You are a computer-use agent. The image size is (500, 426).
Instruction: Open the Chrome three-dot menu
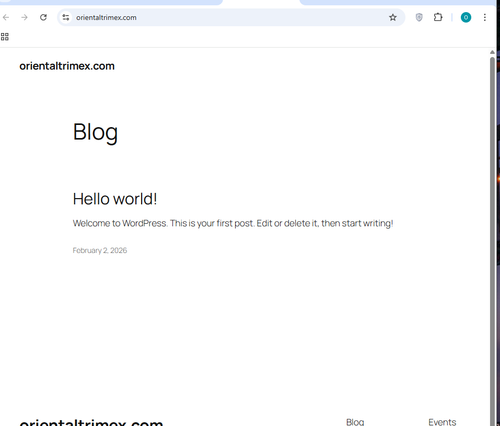(x=485, y=17)
